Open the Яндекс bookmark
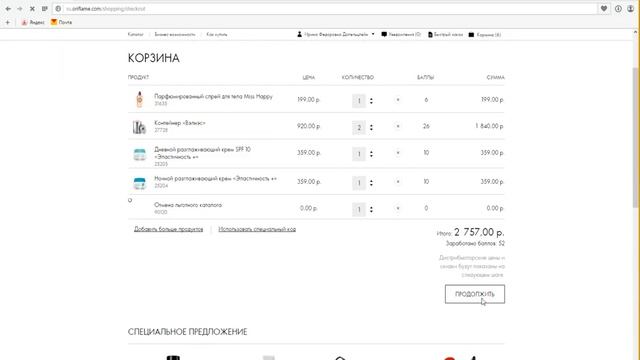The height and width of the screenshot is (360, 640). pos(33,22)
